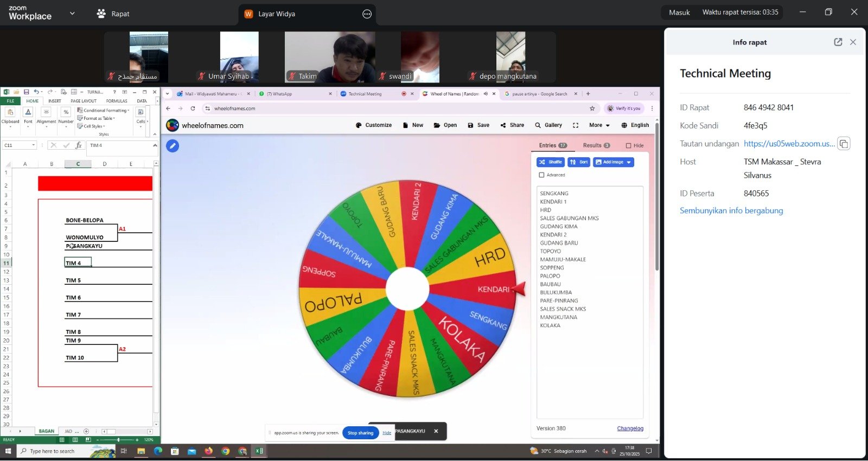The height and width of the screenshot is (461, 868).
Task: Click the blue pencil edit icon on wheel page
Action: [173, 146]
